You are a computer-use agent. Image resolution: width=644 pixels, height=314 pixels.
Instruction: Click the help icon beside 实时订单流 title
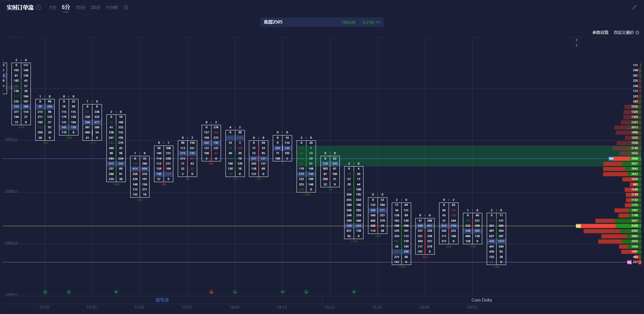click(39, 7)
